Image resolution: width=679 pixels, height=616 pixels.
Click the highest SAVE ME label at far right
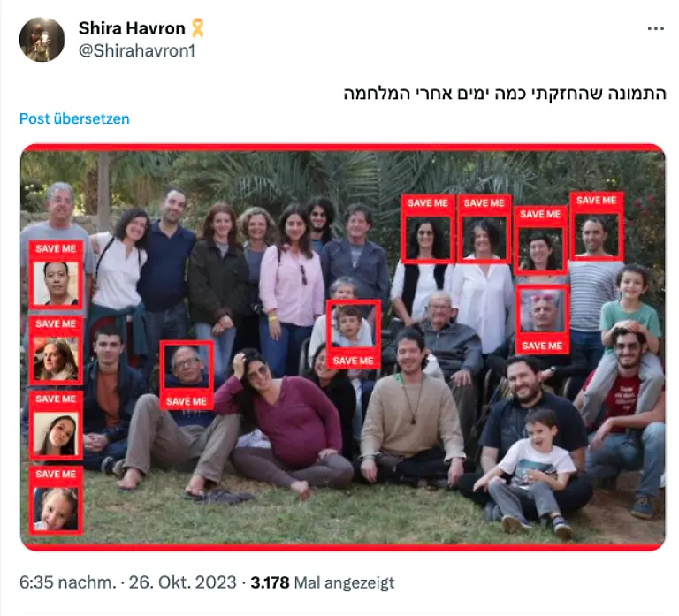(596, 200)
